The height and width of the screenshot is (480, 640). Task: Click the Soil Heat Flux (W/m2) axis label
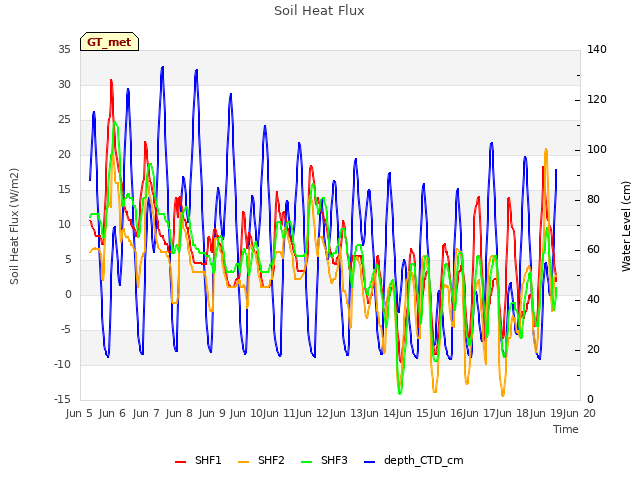(x=14, y=226)
